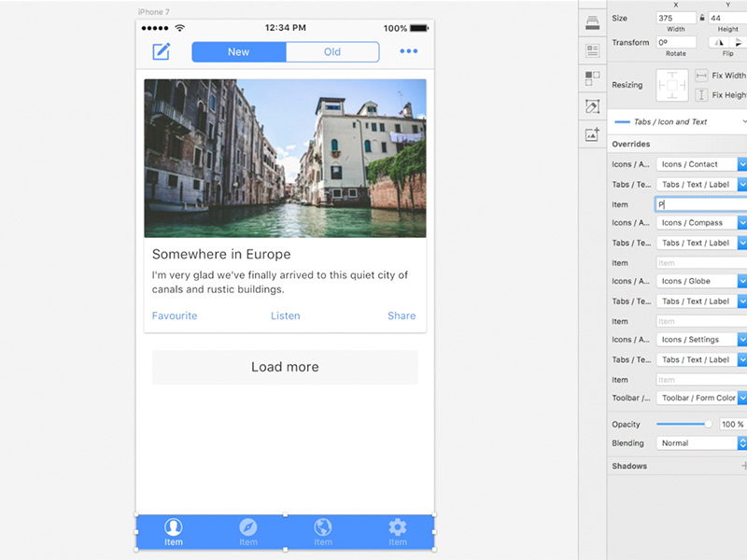This screenshot has height=560, width=747.
Task: Click the Opacity slider
Action: (x=684, y=424)
